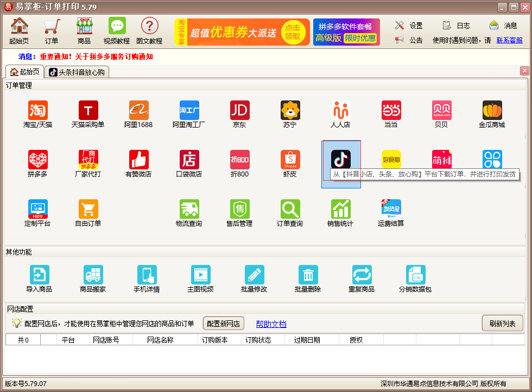532x392 pixels.
Task: Open 视频教程 video tutorials
Action: [x=117, y=31]
